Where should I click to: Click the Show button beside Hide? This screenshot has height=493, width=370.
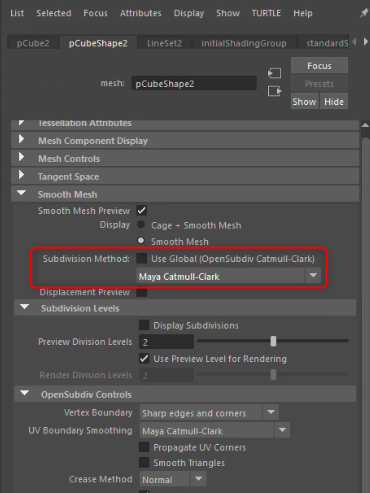[x=304, y=101]
